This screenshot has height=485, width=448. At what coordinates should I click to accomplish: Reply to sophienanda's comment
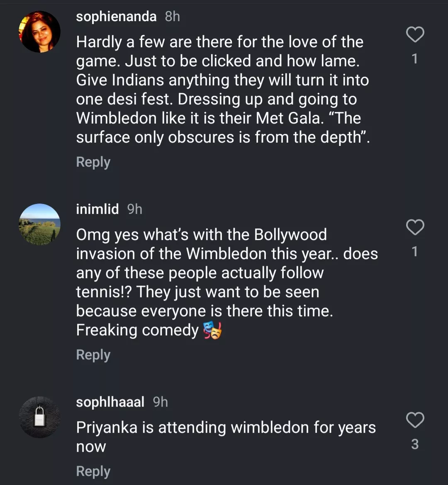pyautogui.click(x=93, y=162)
